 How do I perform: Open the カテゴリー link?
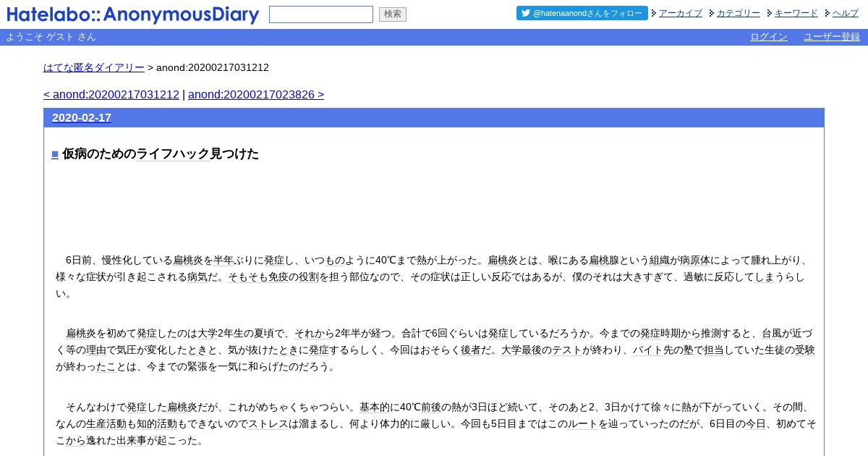tap(739, 13)
